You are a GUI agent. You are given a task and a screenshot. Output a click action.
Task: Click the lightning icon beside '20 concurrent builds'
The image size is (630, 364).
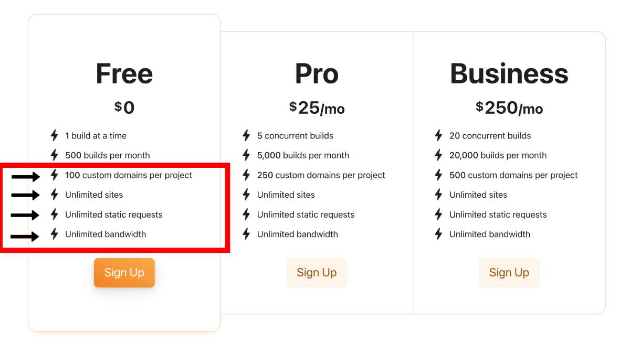click(438, 135)
